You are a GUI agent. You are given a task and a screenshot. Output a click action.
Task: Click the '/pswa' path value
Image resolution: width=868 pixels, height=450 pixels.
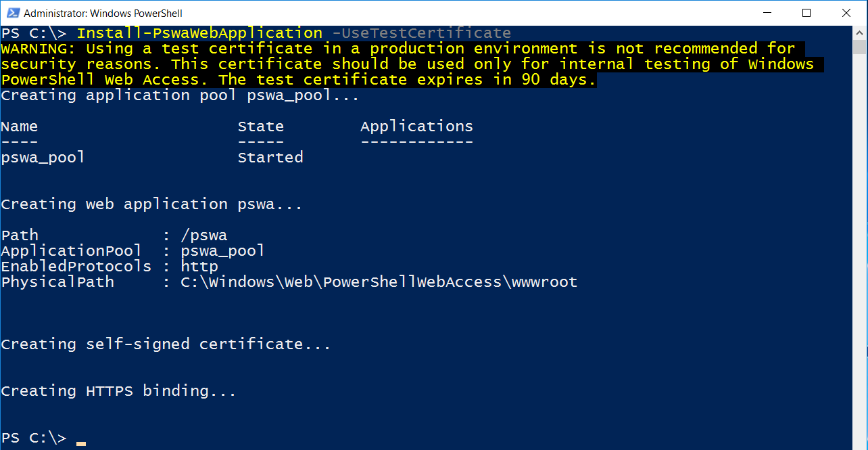[204, 235]
